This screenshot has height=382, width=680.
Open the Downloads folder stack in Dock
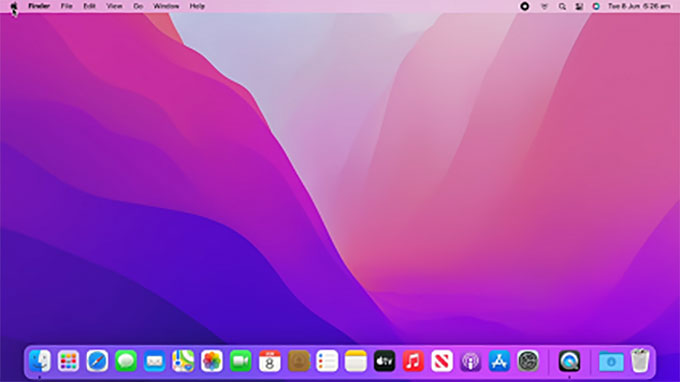pyautogui.click(x=611, y=362)
